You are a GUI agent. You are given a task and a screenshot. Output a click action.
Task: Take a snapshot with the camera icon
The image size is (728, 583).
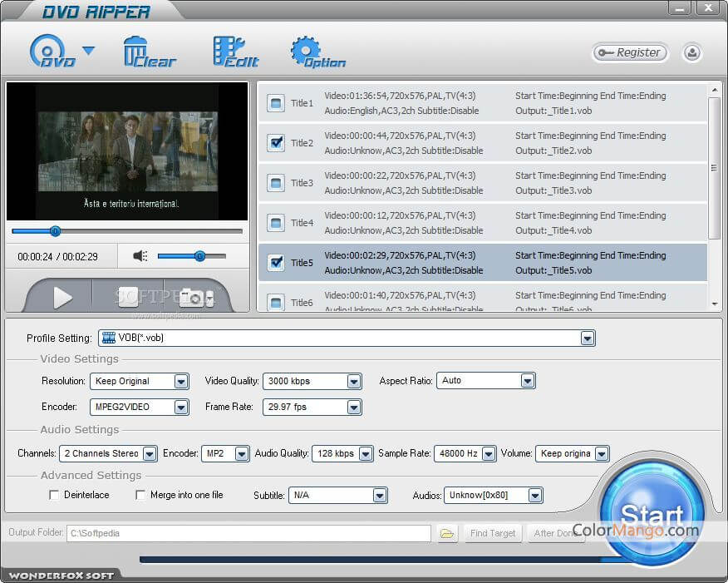192,297
